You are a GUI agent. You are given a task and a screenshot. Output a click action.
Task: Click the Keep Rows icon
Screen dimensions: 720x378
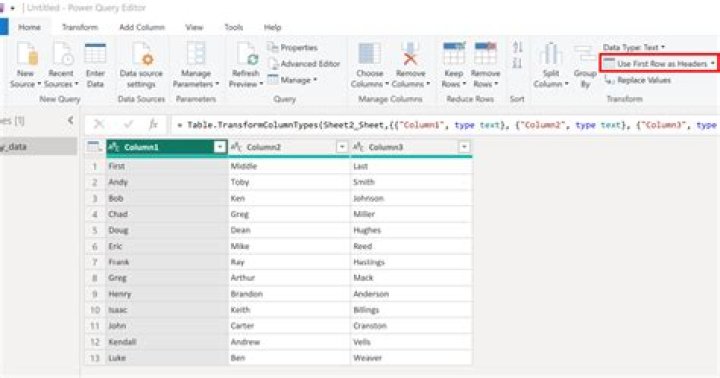click(x=454, y=53)
